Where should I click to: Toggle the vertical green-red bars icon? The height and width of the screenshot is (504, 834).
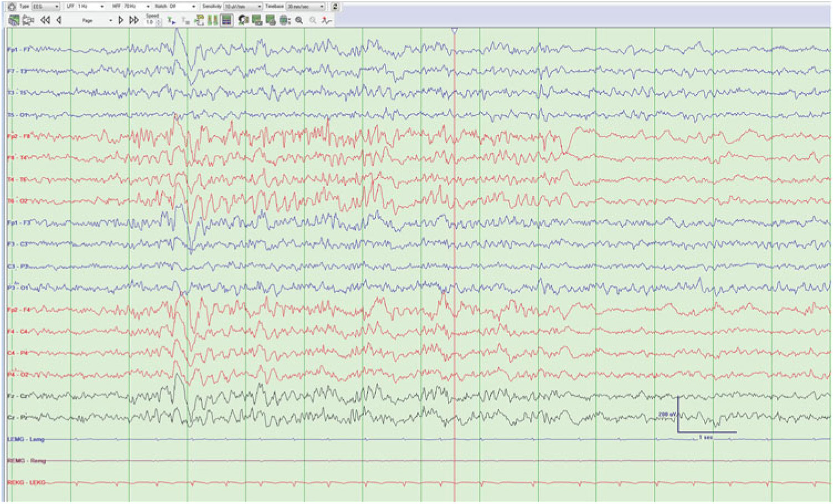tap(213, 20)
